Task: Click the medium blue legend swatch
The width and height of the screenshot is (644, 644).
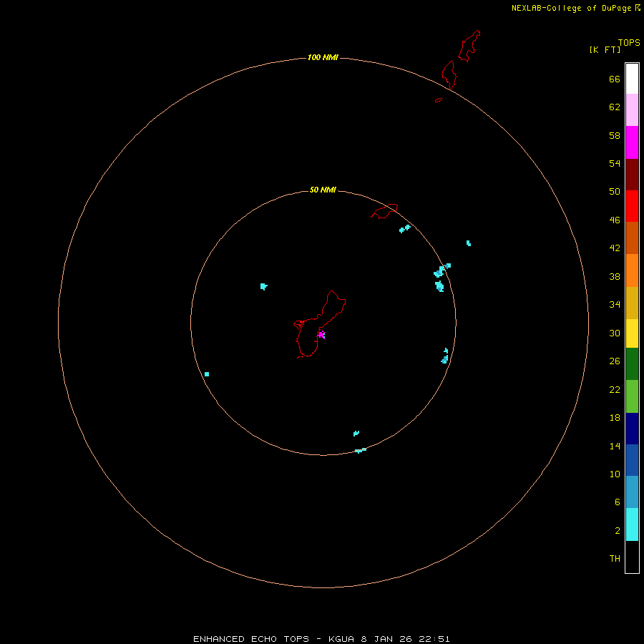Action: [x=632, y=460]
